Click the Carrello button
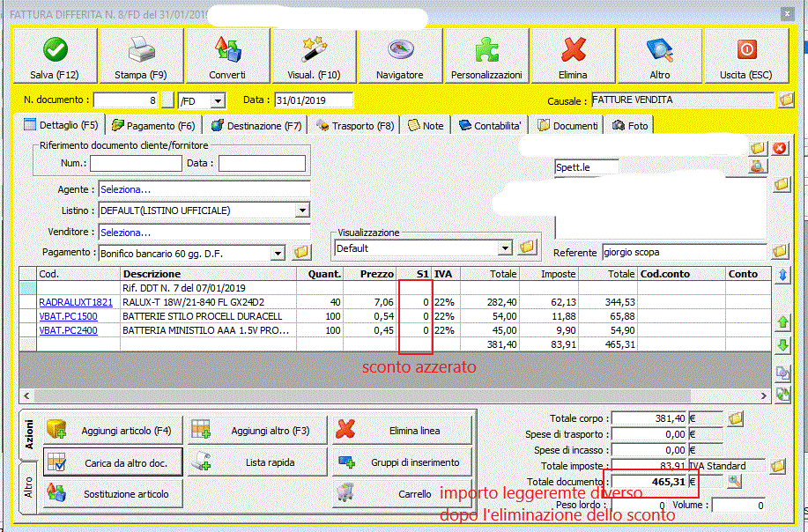 402,494
